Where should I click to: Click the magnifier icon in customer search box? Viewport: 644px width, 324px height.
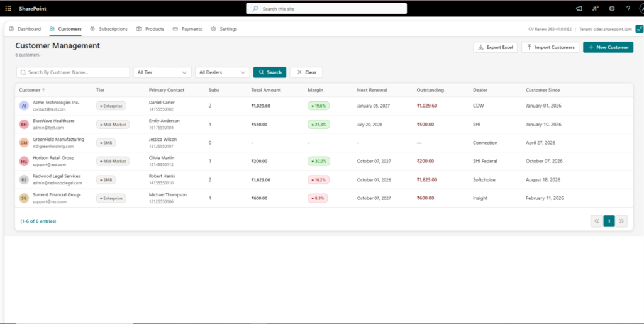(x=23, y=72)
